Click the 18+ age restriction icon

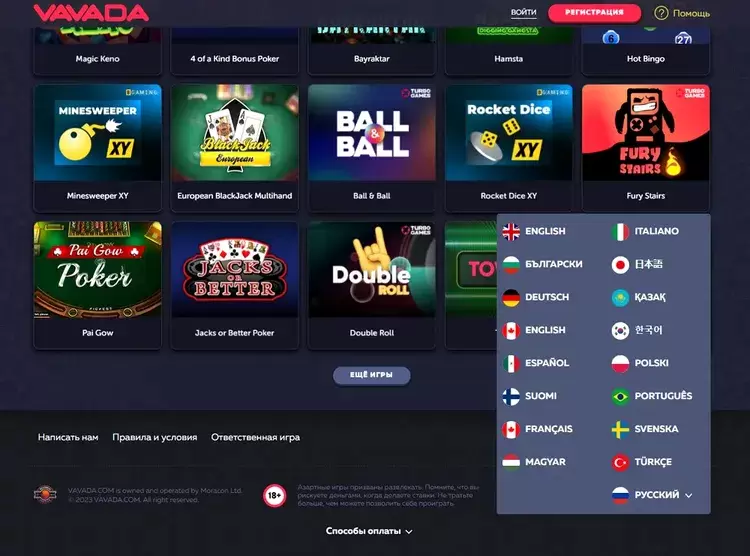pyautogui.click(x=275, y=495)
